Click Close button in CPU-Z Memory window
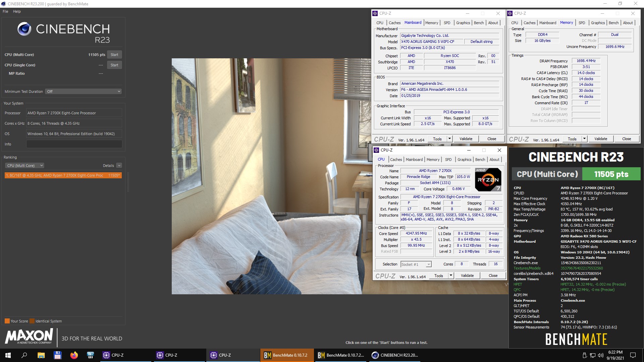This screenshot has height=362, width=644. pyautogui.click(x=626, y=139)
